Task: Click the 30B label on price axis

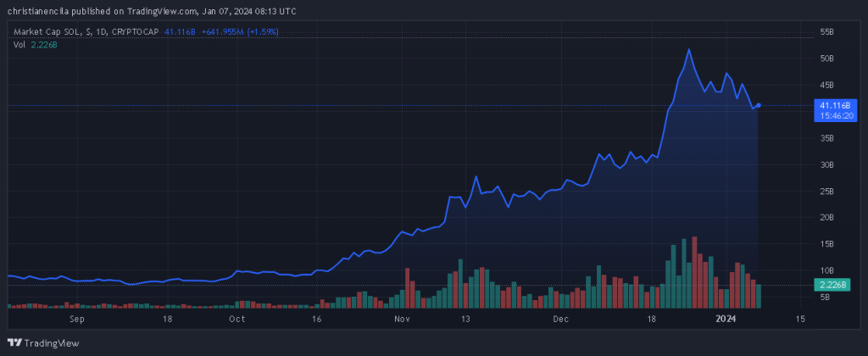Action: 826,164
